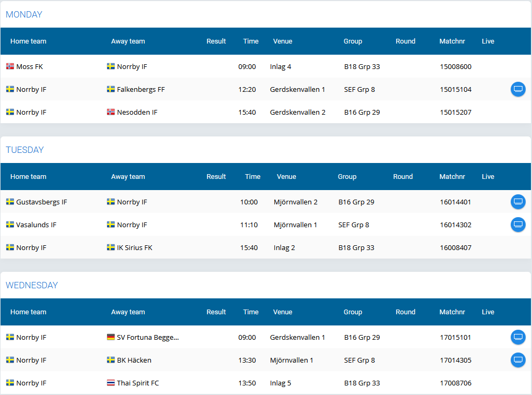The image size is (532, 395).
Task: Select match number 15015104
Action: [456, 89]
